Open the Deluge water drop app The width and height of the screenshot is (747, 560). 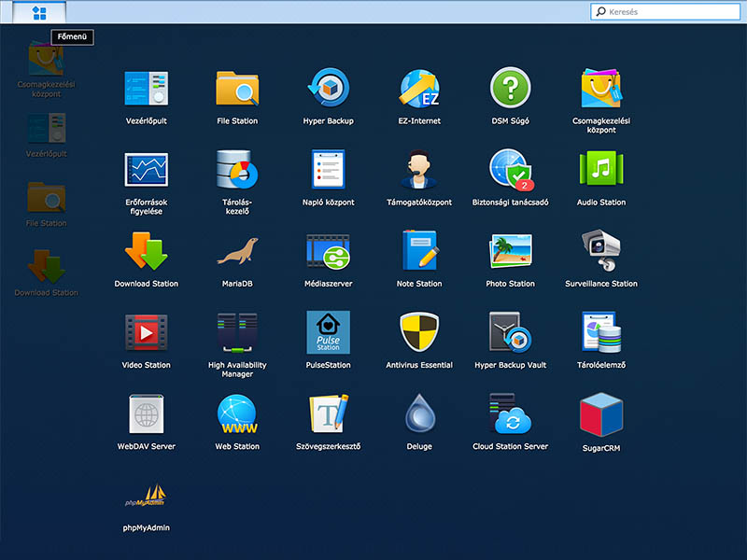pos(419,414)
